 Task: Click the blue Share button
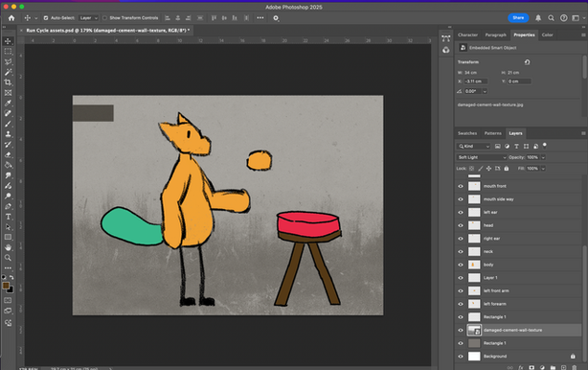click(518, 18)
